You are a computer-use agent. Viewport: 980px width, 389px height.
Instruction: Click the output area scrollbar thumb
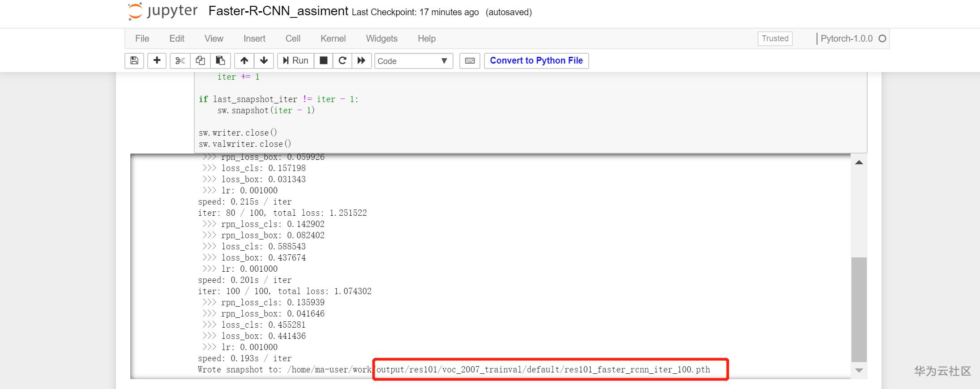pyautogui.click(x=859, y=309)
